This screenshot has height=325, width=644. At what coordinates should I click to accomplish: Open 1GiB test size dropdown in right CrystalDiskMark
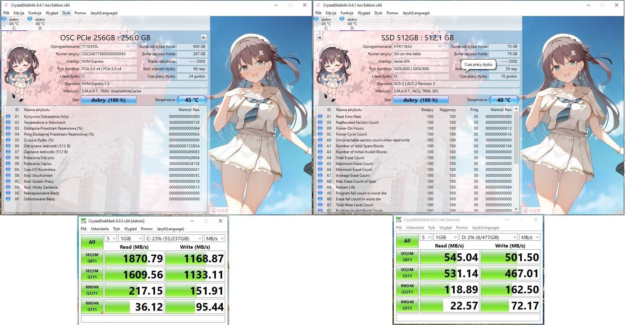pos(446,237)
